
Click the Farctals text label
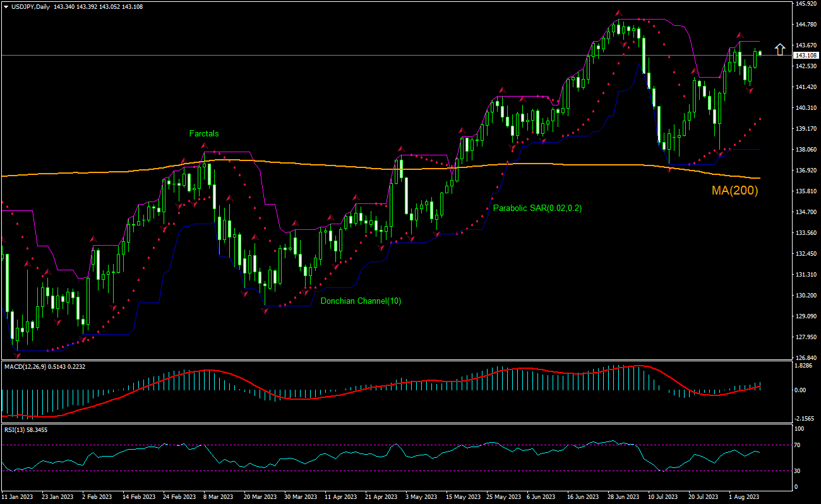[204, 133]
